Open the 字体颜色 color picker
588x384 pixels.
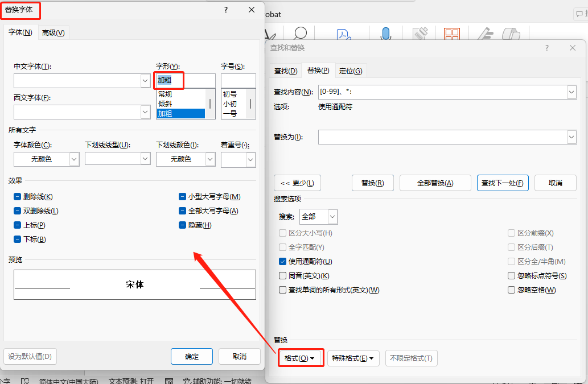coord(47,159)
